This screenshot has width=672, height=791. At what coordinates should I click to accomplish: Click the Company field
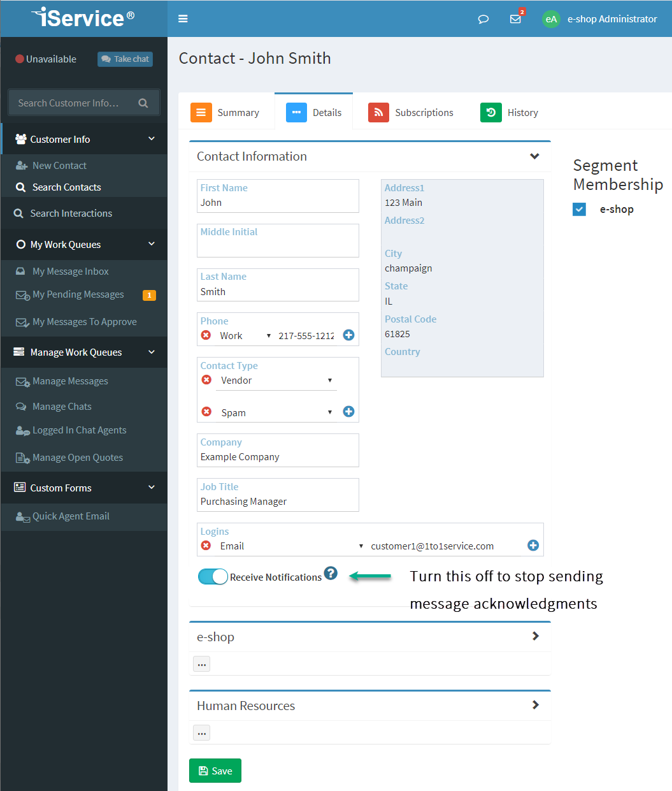pos(278,450)
